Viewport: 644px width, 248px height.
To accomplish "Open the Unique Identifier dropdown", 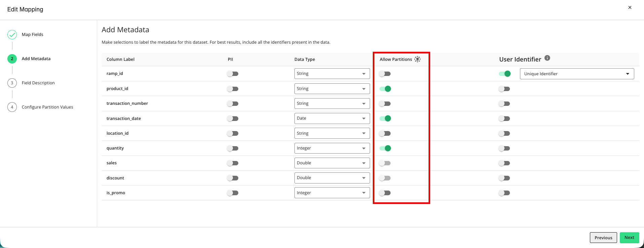I will point(577,74).
